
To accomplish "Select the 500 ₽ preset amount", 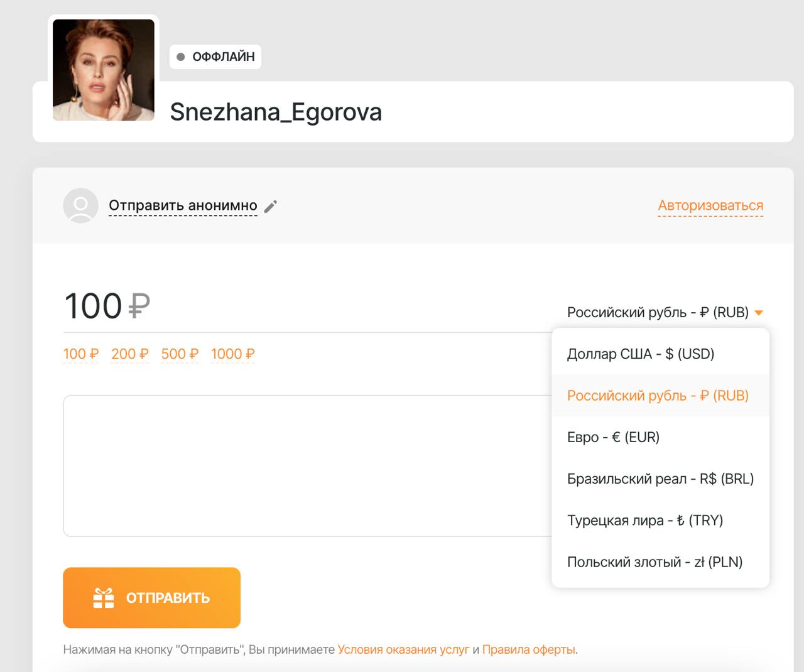I will click(x=180, y=354).
